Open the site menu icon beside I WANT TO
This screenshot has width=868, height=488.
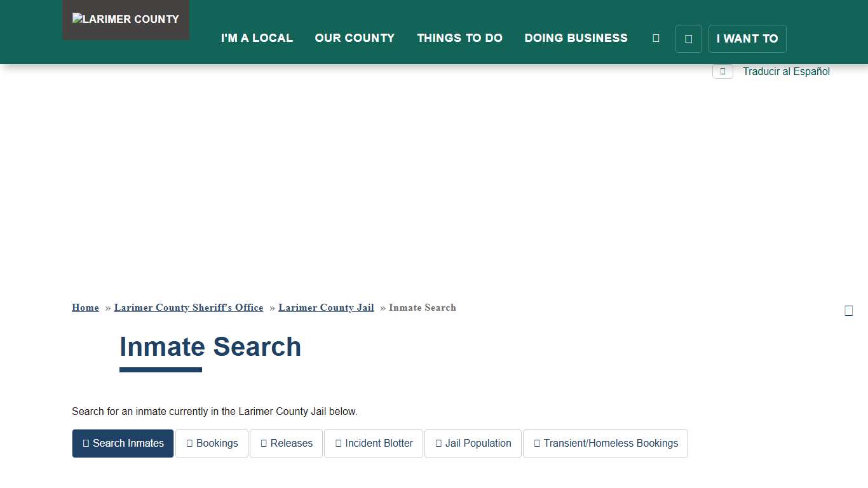pyautogui.click(x=689, y=39)
